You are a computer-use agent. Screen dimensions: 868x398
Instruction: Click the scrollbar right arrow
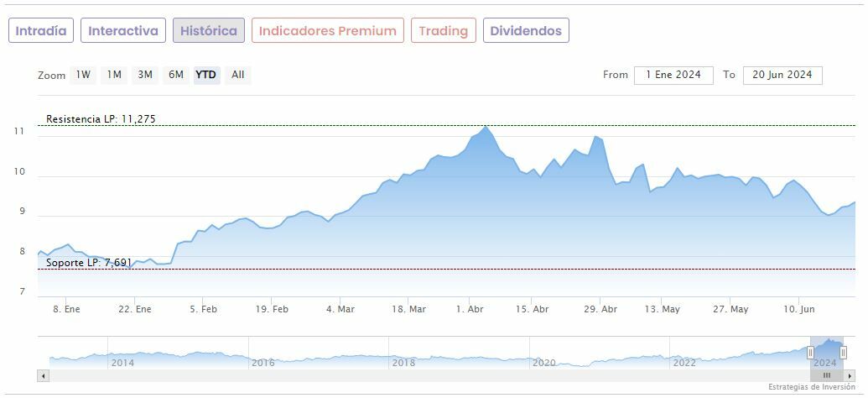(849, 375)
